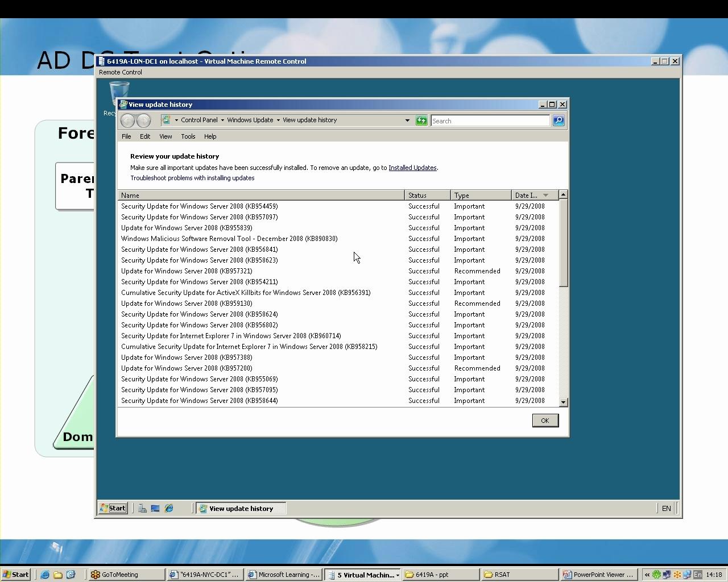Open the File menu
Viewport: 728px width, 582px height.
click(126, 136)
